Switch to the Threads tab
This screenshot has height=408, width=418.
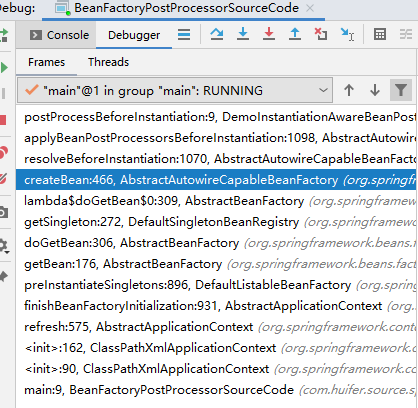(x=108, y=62)
